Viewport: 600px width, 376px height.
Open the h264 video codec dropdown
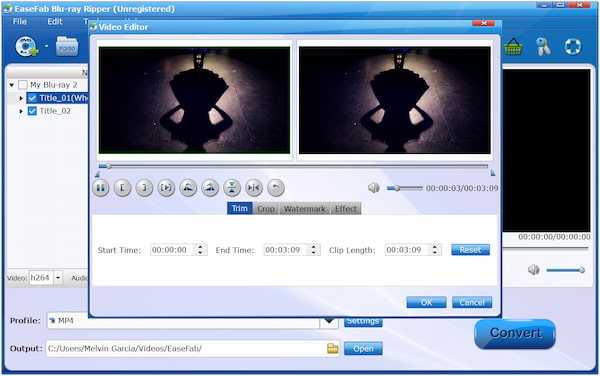click(x=58, y=278)
